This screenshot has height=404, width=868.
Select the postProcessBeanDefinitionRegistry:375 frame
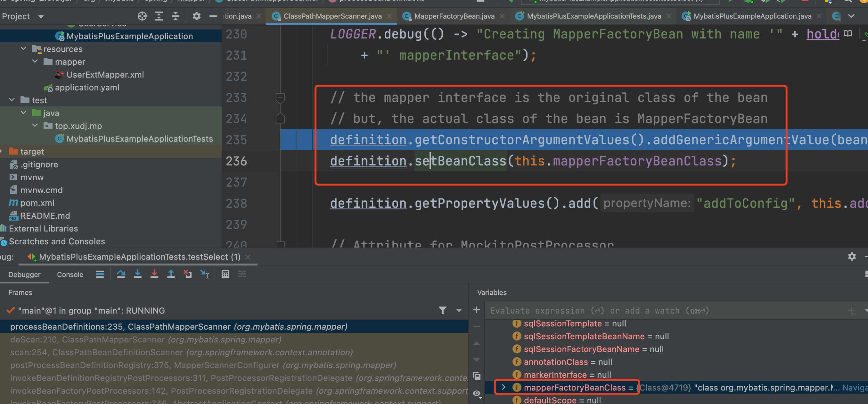click(x=234, y=365)
